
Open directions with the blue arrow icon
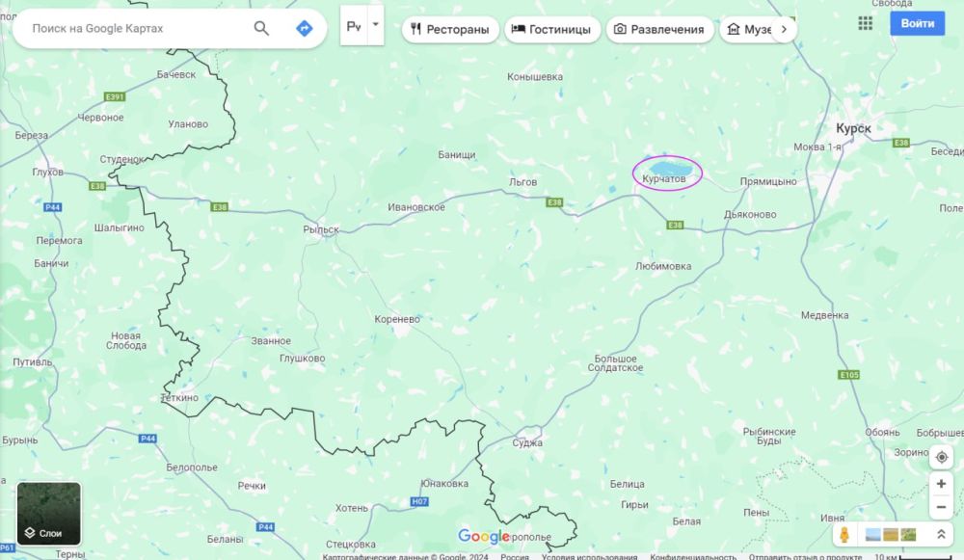[x=305, y=28]
